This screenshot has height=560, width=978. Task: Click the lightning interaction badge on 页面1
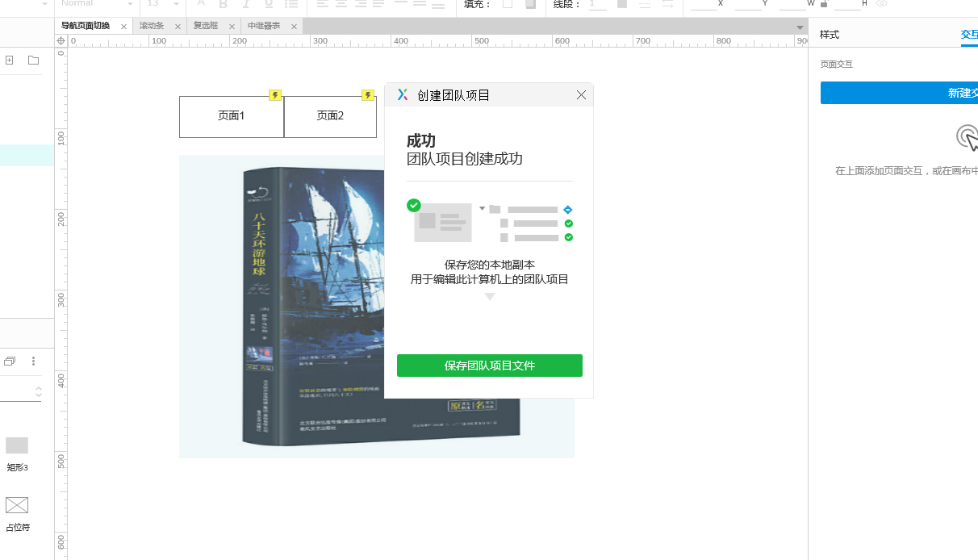[275, 95]
